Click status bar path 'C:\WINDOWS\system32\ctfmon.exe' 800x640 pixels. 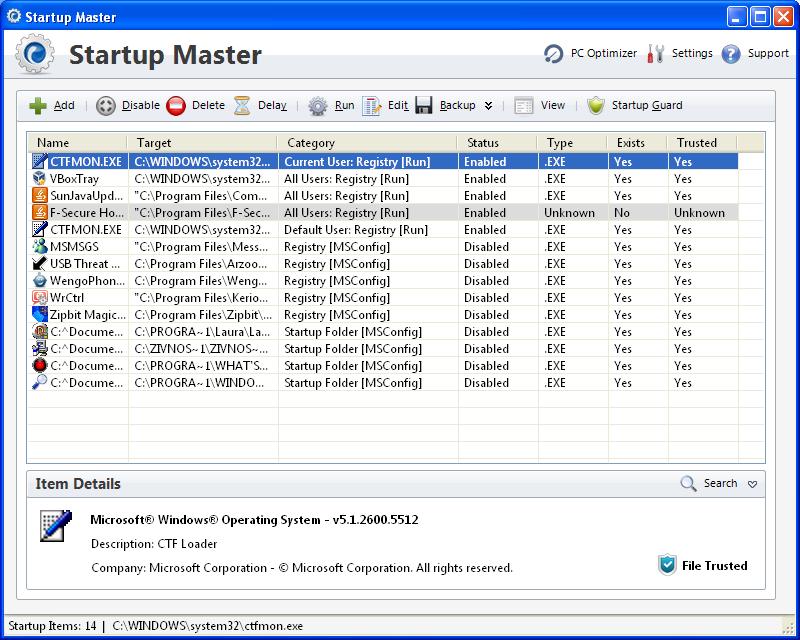point(207,626)
